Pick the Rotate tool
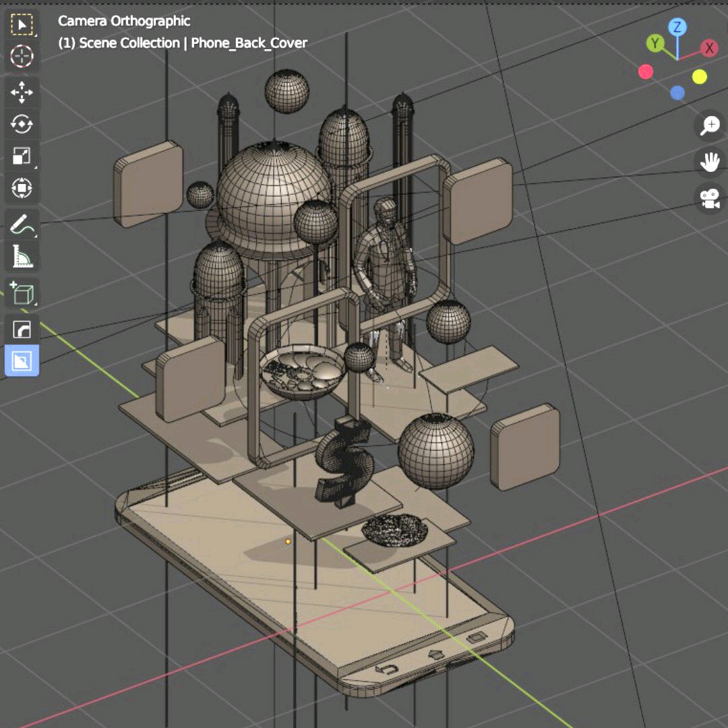The height and width of the screenshot is (728, 728). pyautogui.click(x=22, y=124)
